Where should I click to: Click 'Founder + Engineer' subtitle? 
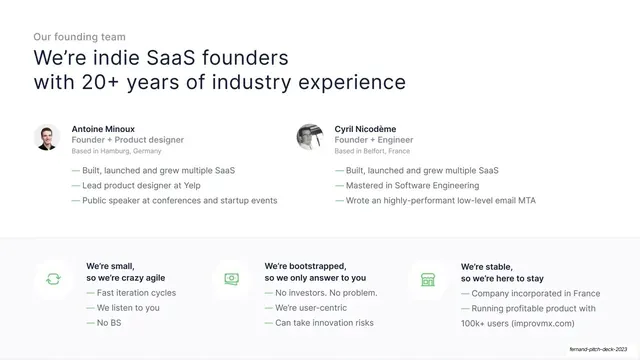373,140
